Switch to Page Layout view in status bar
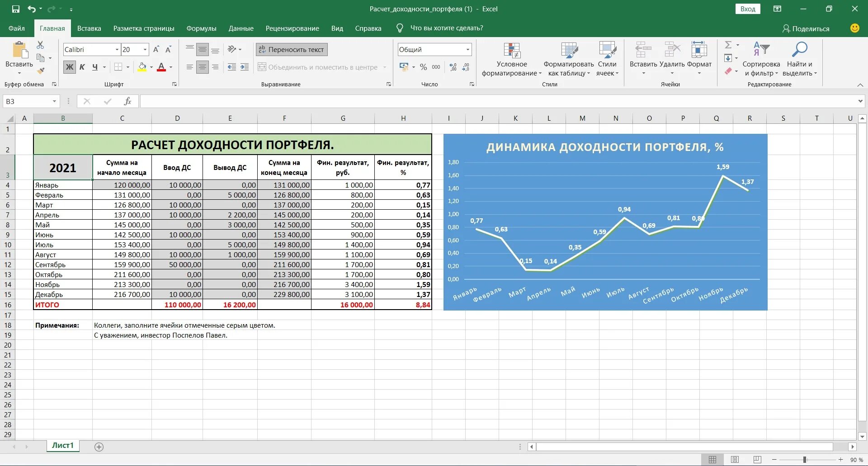This screenshot has height=466, width=868. click(735, 460)
